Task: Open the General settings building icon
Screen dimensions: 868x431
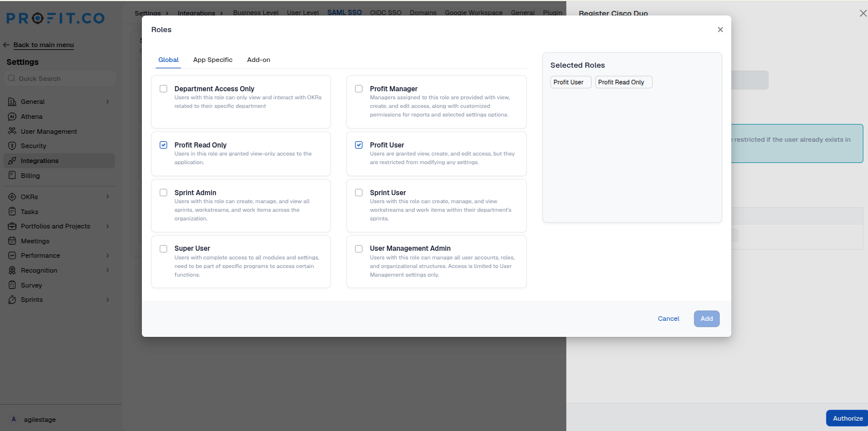Action: (x=12, y=102)
